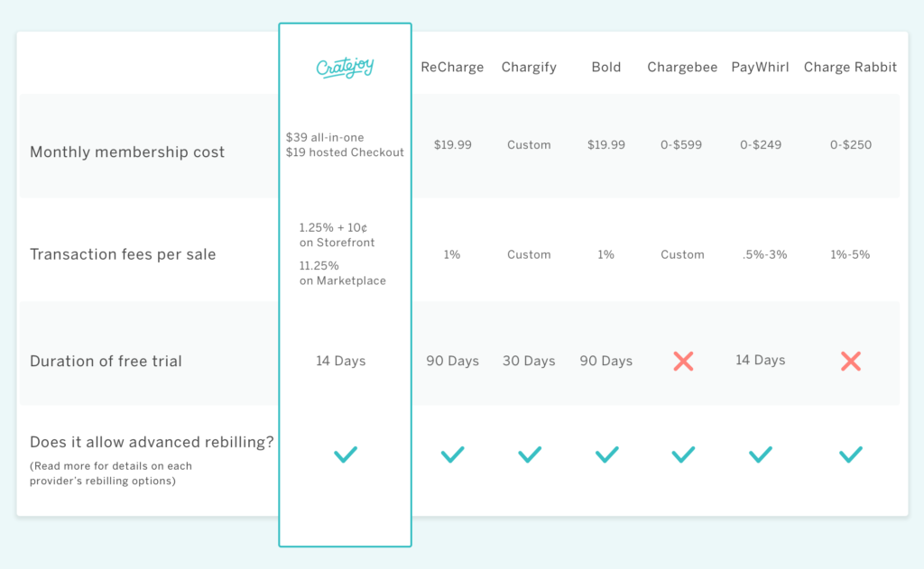The width and height of the screenshot is (924, 569).
Task: Click the Read more rebilling details note
Action: [111, 473]
